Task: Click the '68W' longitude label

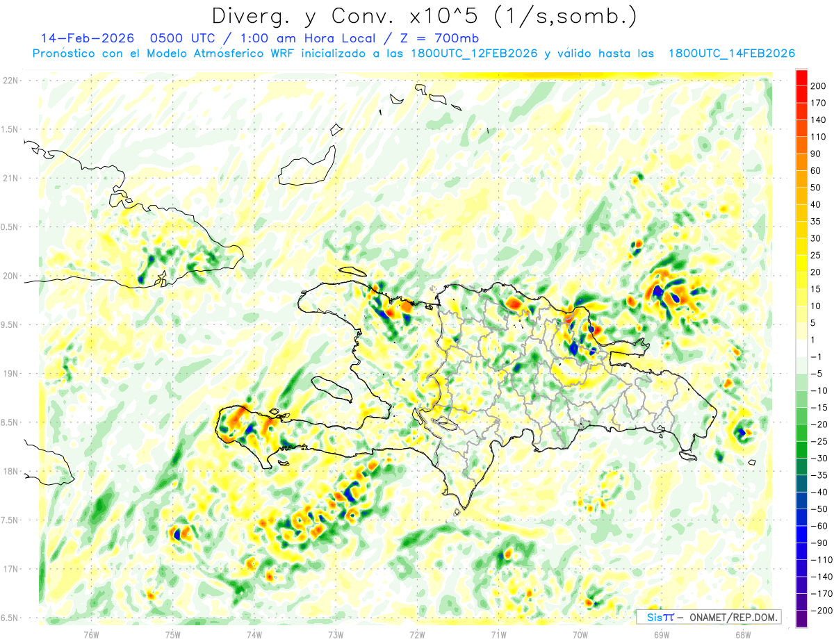Action: tap(743, 634)
